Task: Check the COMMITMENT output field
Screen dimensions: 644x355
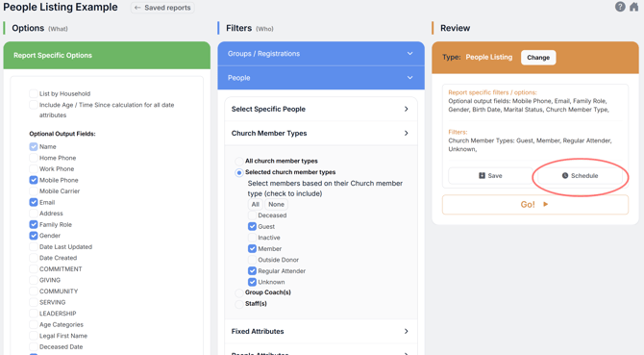Action: click(x=34, y=268)
